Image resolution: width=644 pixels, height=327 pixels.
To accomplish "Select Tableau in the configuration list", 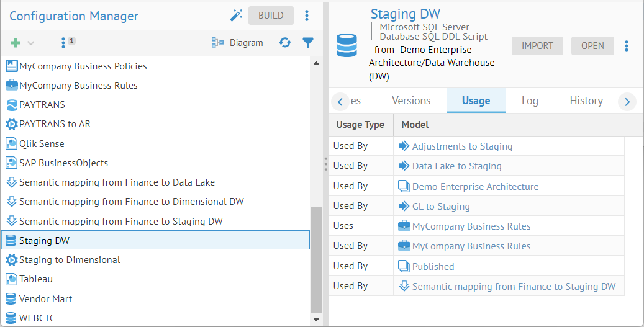I will [x=36, y=279].
